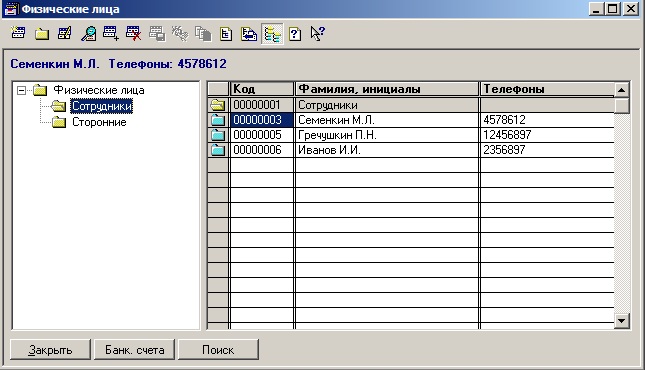
Task: Click the Поиск button
Action: [218, 349]
